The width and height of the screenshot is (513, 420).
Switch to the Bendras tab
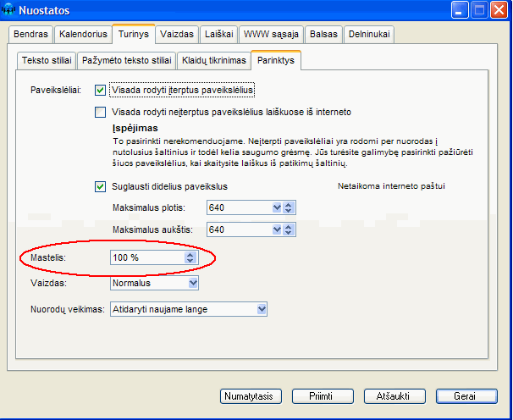point(31,35)
